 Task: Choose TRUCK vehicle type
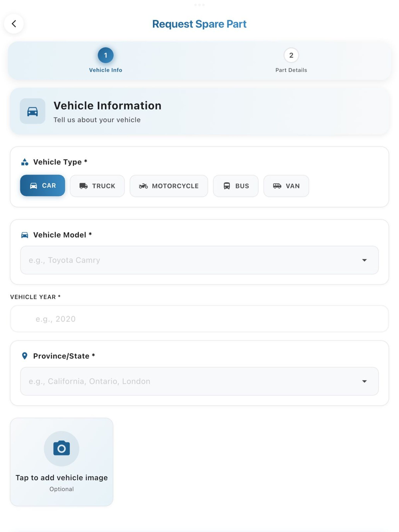coord(97,186)
